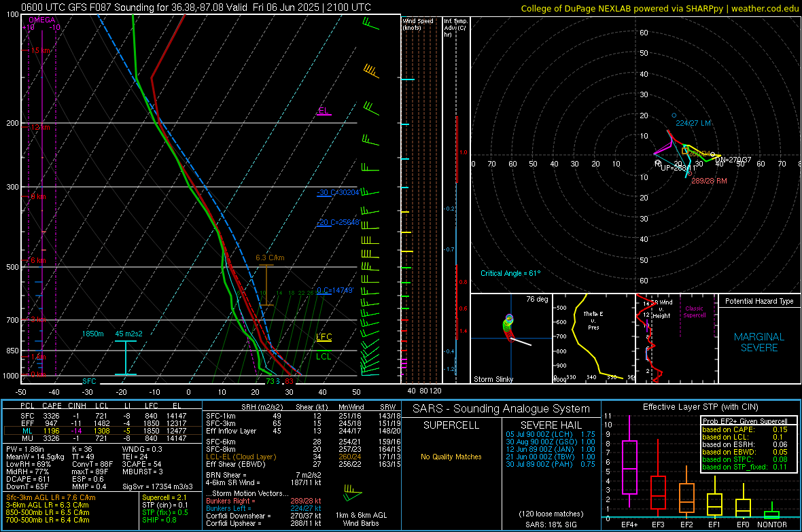Click the PW = 1.88in value
Image resolution: width=802 pixels, height=532 pixels.
24,449
